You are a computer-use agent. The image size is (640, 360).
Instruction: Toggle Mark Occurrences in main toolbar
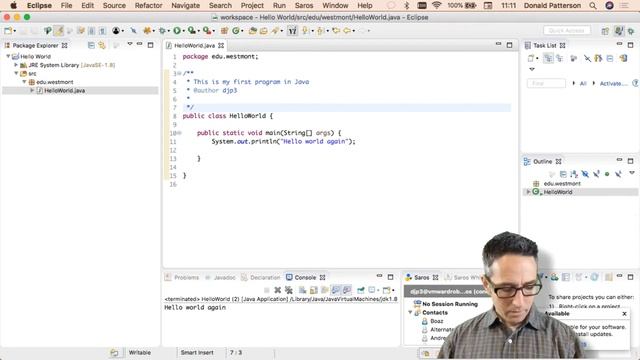tap(58, 31)
